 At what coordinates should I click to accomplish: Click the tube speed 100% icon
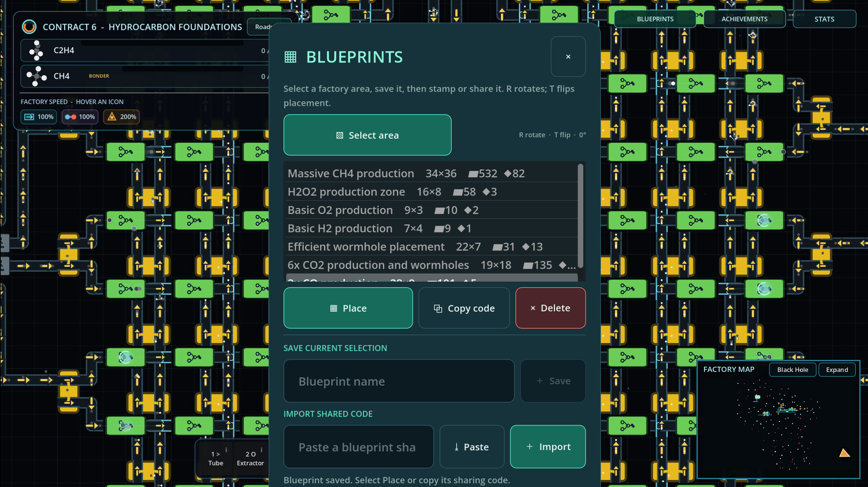tap(39, 117)
